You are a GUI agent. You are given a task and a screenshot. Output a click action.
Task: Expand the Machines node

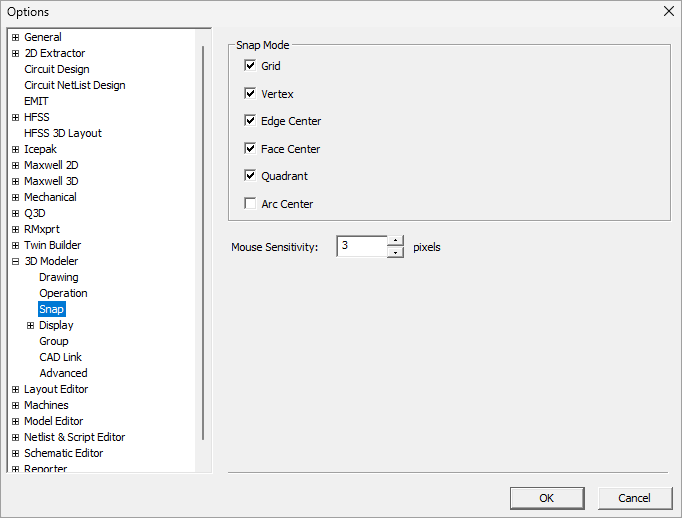pos(16,405)
